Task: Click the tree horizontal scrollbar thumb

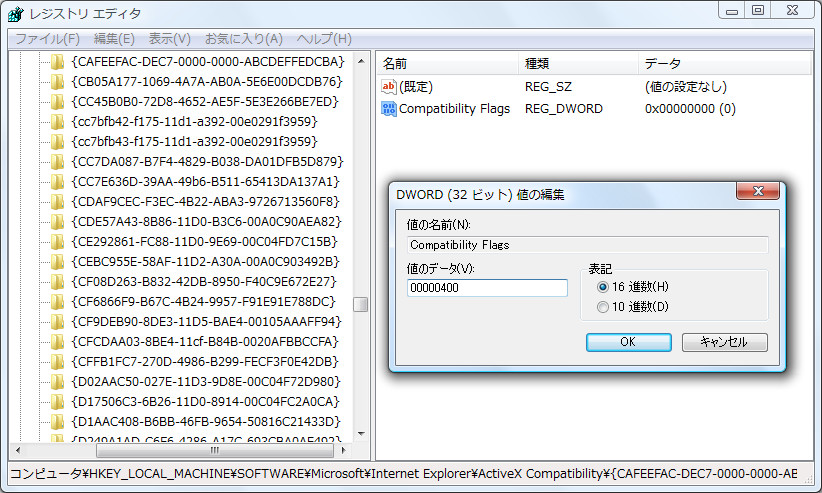Action: pos(215,450)
